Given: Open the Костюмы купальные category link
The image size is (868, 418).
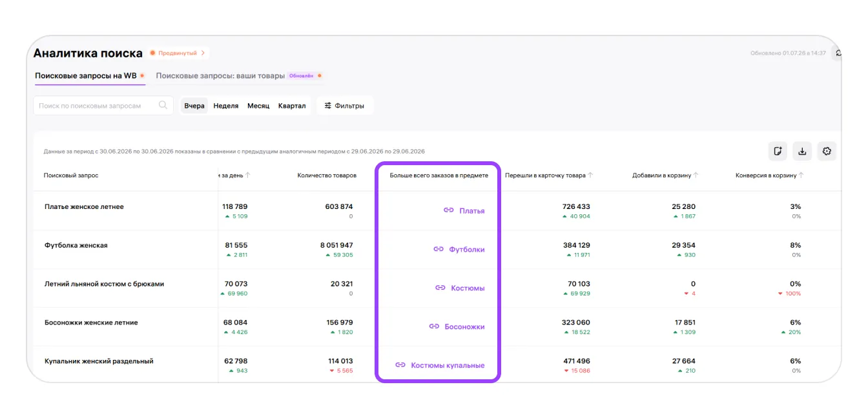Looking at the screenshot, I should pyautogui.click(x=448, y=365).
